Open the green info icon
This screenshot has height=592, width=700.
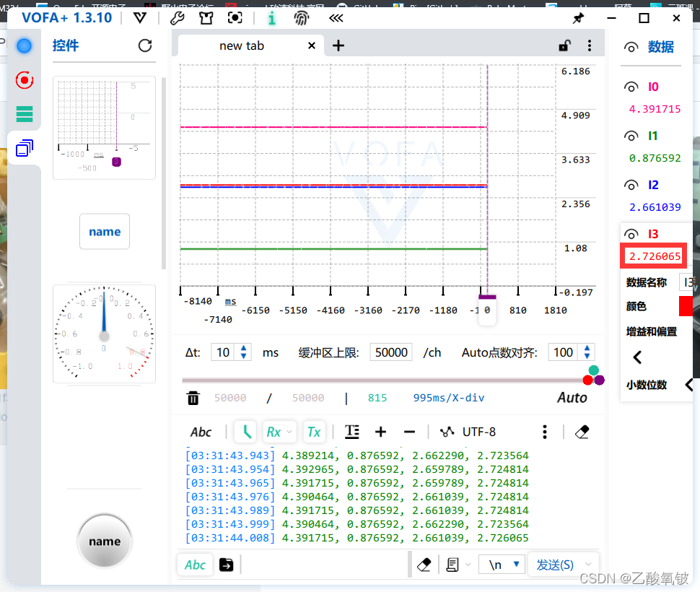(x=271, y=18)
